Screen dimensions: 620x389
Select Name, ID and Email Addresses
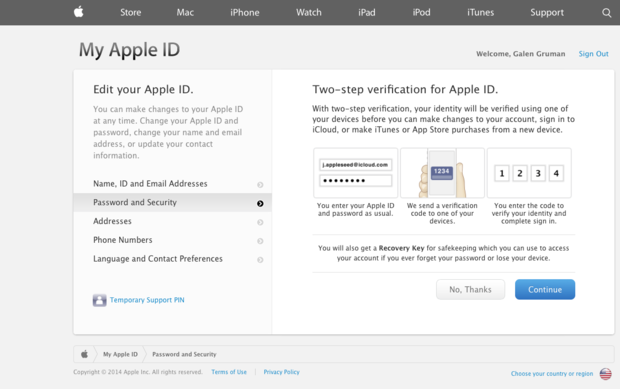click(172, 184)
